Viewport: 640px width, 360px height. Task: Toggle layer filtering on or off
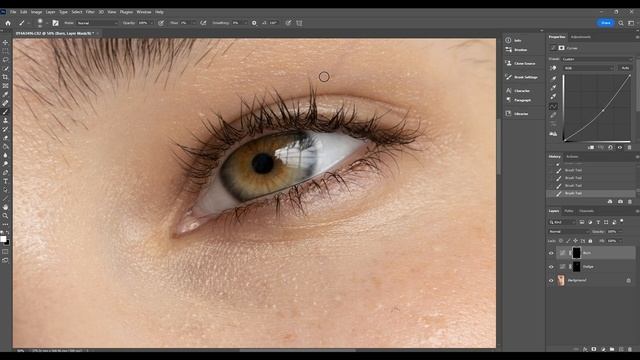[622, 221]
